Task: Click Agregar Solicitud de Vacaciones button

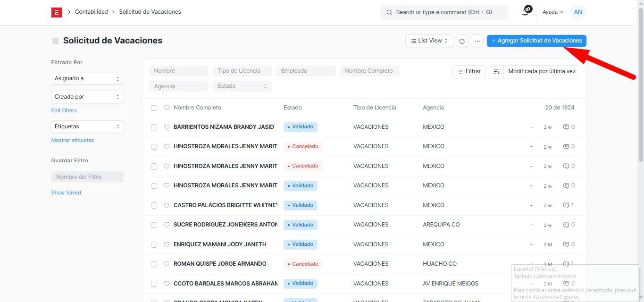Action: 536,41
